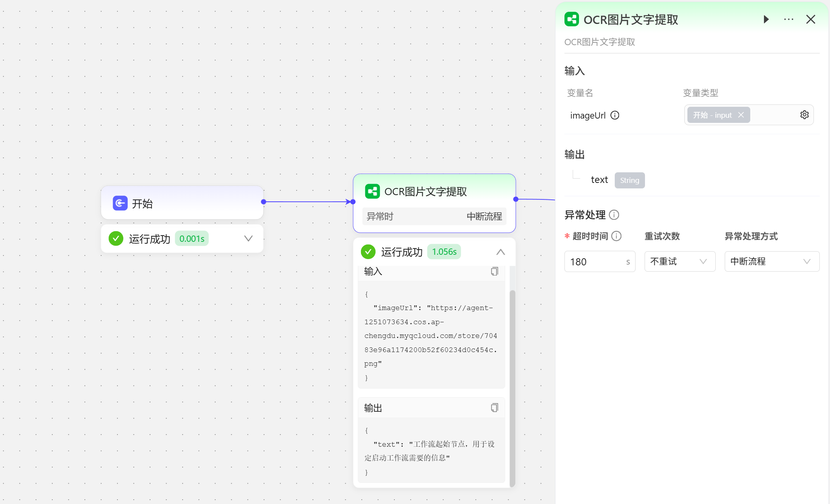Click the imageUrl info icon

click(x=615, y=115)
